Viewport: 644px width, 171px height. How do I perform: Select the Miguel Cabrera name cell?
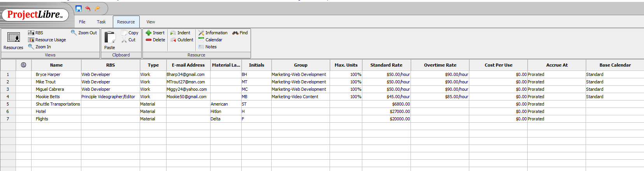56,89
